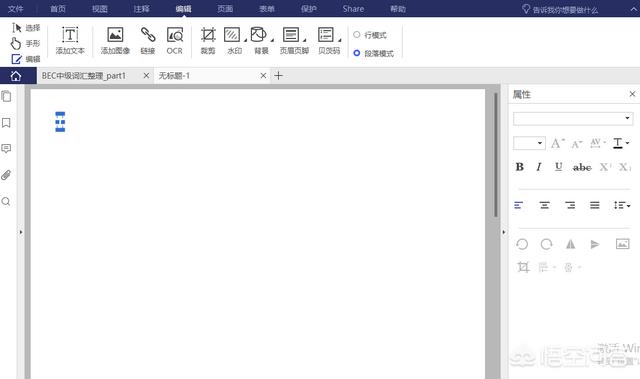Click the home icon tab
This screenshot has width=640, height=379.
point(16,76)
